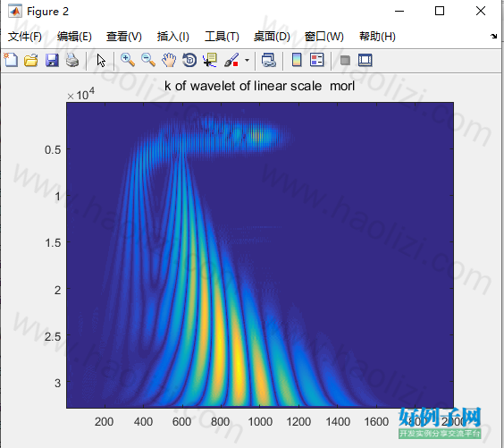Screen dimensions: 504x448
Task: Open the 桌面(D) menu
Action: [272, 37]
